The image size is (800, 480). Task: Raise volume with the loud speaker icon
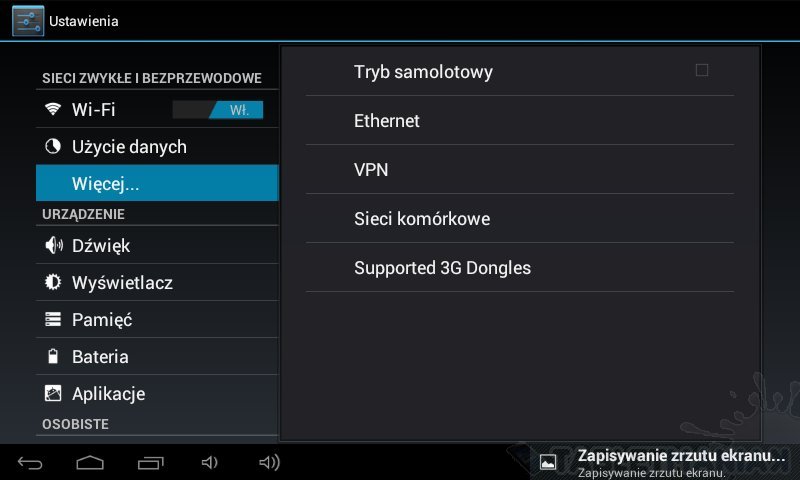pos(269,462)
